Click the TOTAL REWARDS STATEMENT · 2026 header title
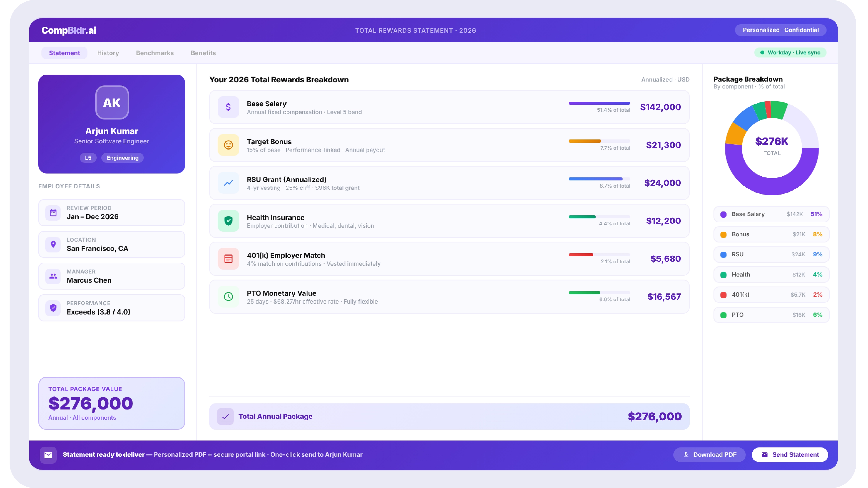 [x=416, y=30]
